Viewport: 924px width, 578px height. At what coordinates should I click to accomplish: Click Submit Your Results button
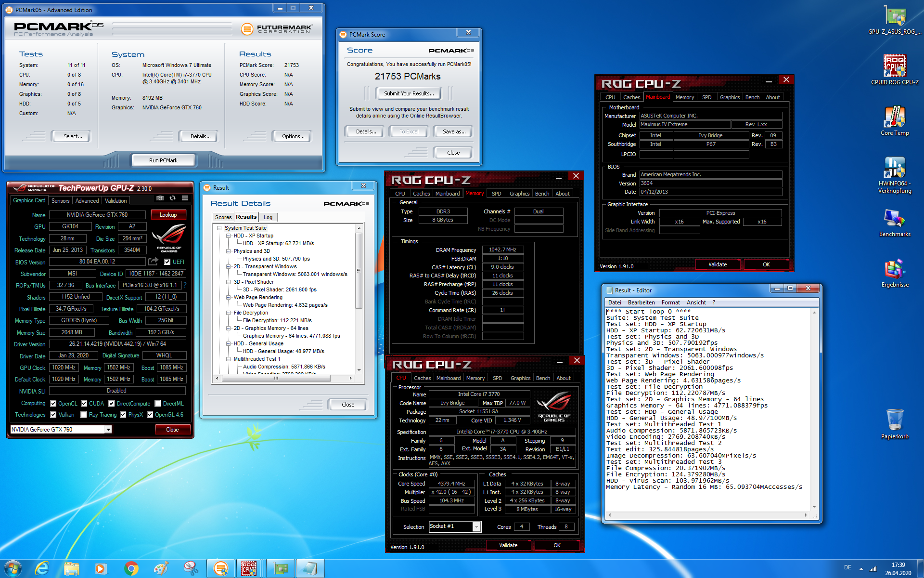[x=409, y=93]
